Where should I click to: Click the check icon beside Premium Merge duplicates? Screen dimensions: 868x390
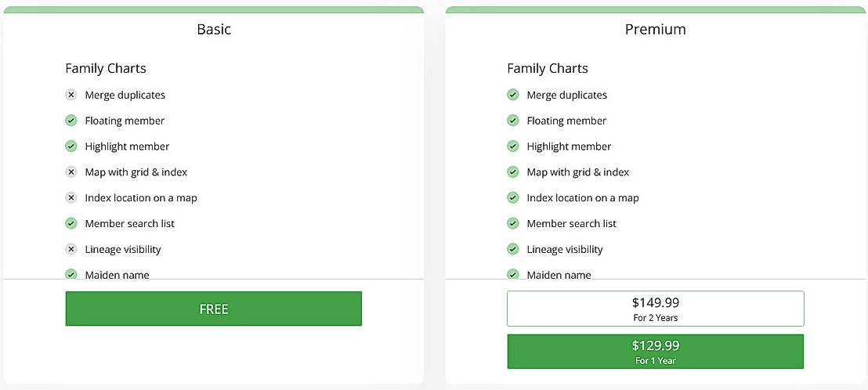[512, 95]
